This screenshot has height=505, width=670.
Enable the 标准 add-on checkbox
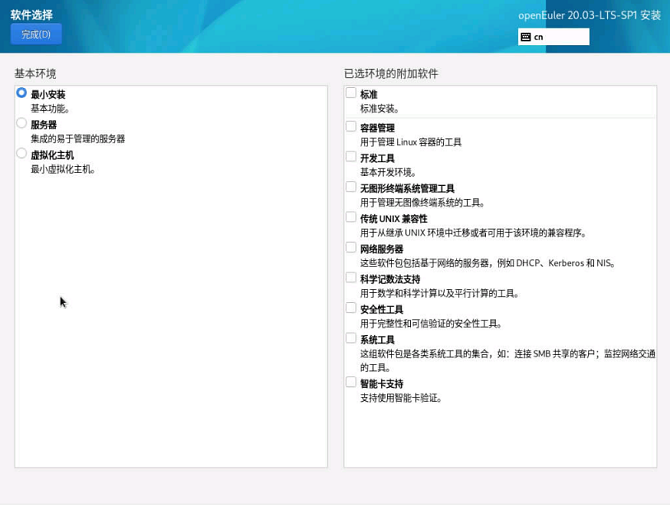(x=351, y=93)
